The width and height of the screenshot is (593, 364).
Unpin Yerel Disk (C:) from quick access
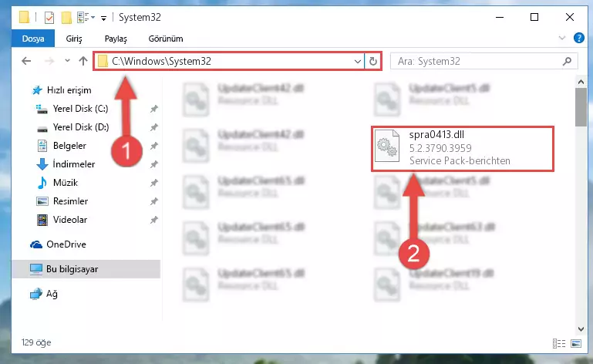coord(153,109)
